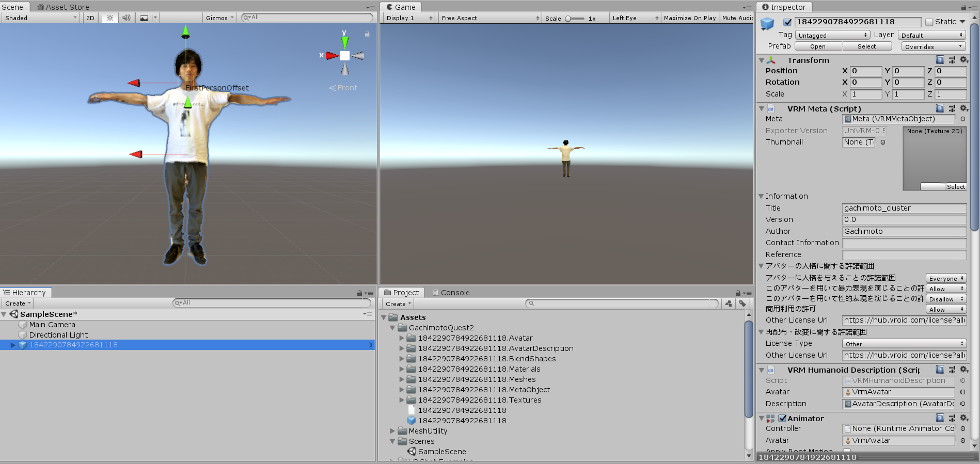The image size is (980, 464).
Task: Select the Game tab
Action: coord(401,7)
